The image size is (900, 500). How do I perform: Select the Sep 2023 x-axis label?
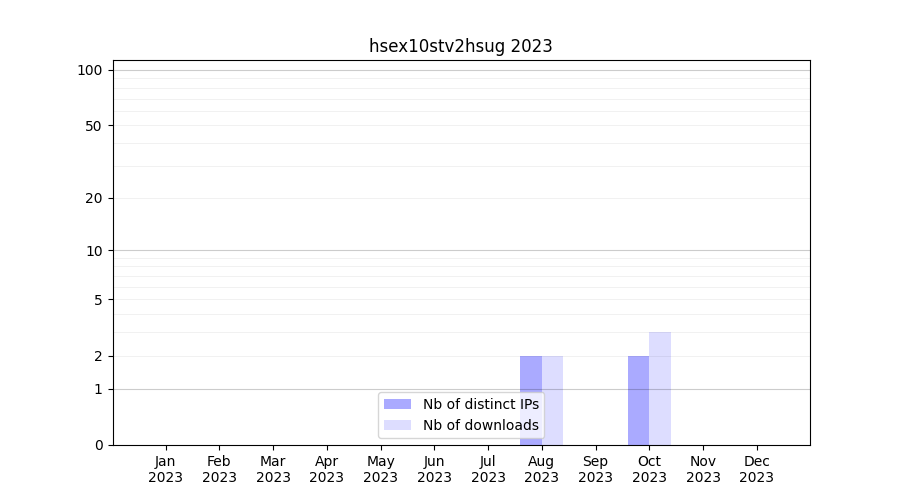tap(595, 469)
